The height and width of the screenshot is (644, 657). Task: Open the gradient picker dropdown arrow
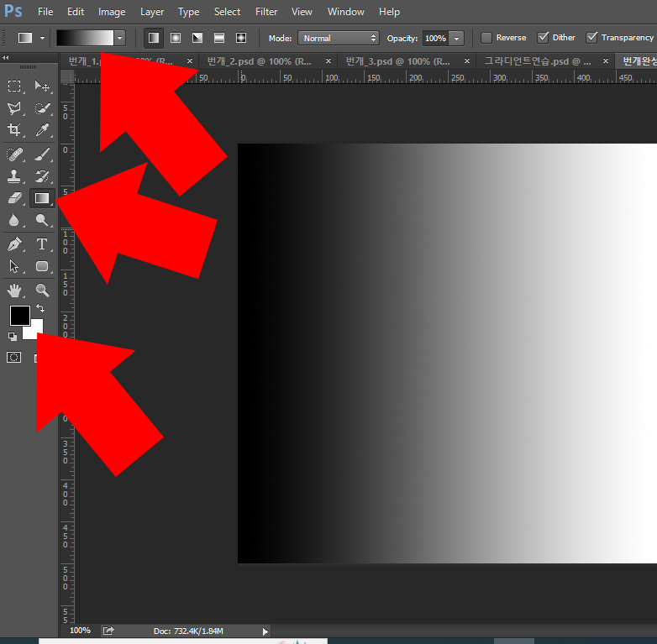[x=120, y=38]
